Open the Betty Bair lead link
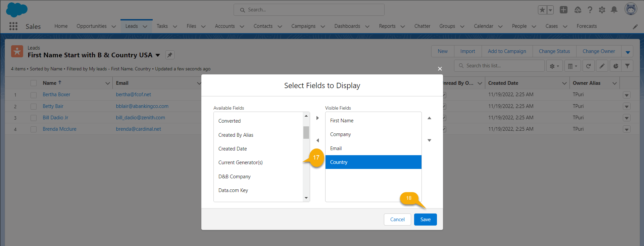644x246 pixels. coord(53,106)
